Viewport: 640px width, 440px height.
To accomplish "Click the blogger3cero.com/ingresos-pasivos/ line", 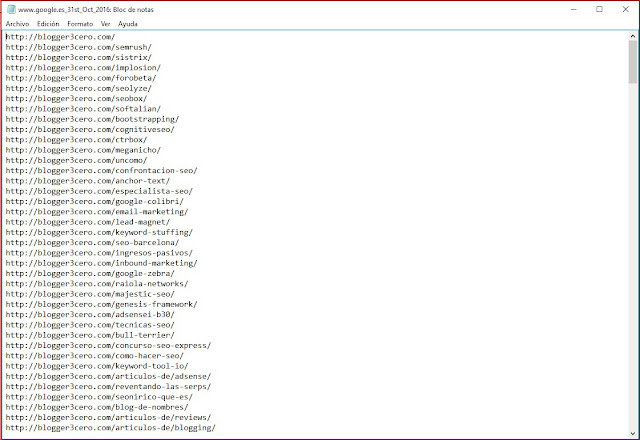I will point(99,253).
